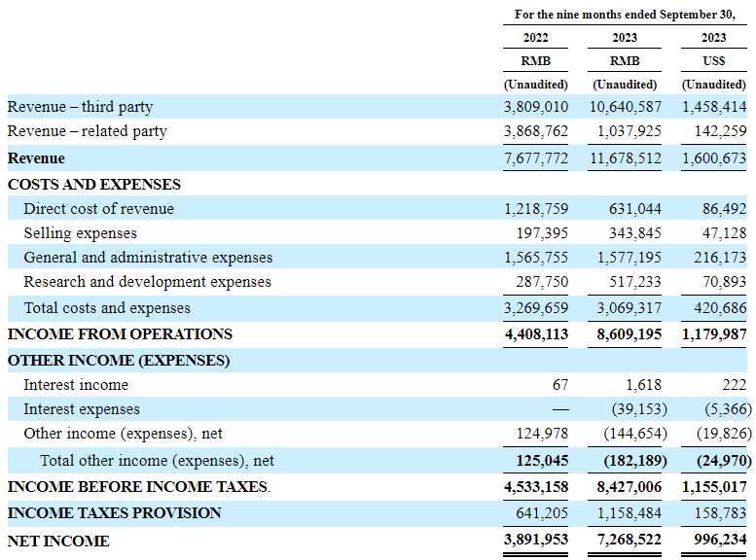This screenshot has width=756, height=560.
Task: Select total costs US$ value 420,686
Action: tap(720, 308)
